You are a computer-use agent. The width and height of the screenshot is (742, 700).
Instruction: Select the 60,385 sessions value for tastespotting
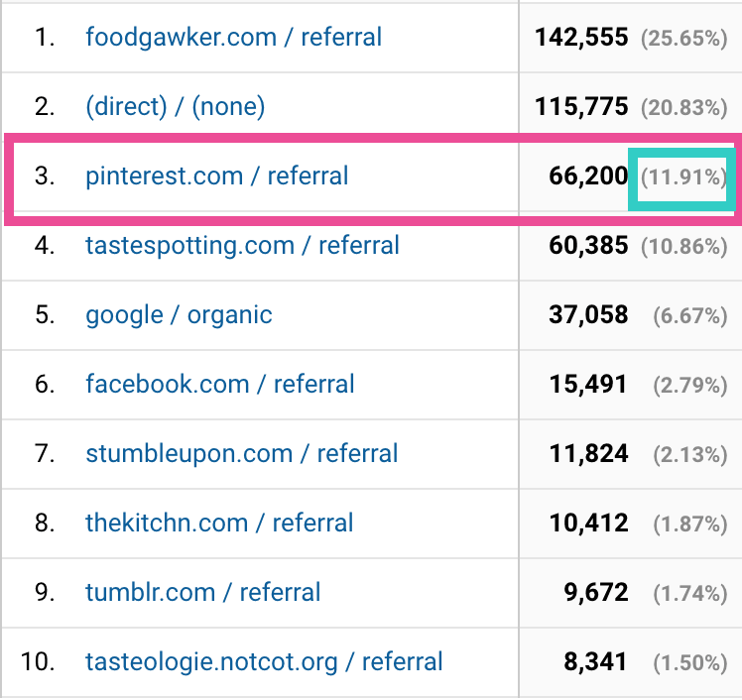(588, 246)
